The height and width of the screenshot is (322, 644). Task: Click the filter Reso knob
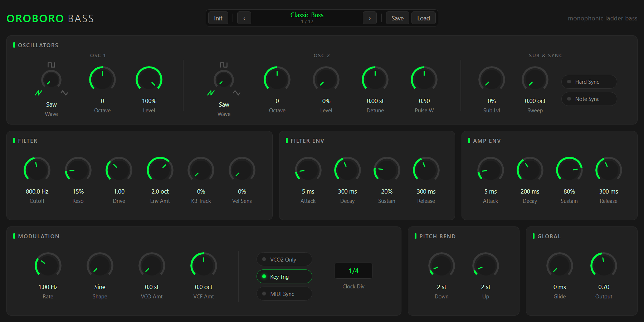pyautogui.click(x=78, y=170)
